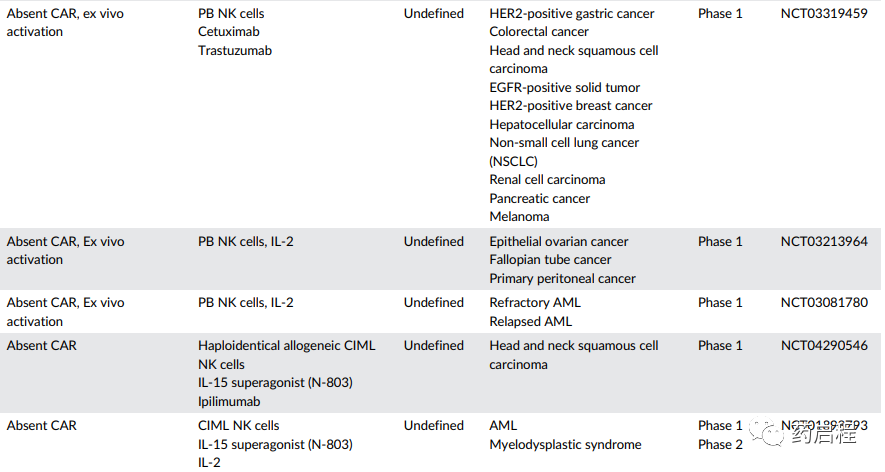Select trial ID NCT03319459
885x472 pixels.
pyautogui.click(x=824, y=14)
